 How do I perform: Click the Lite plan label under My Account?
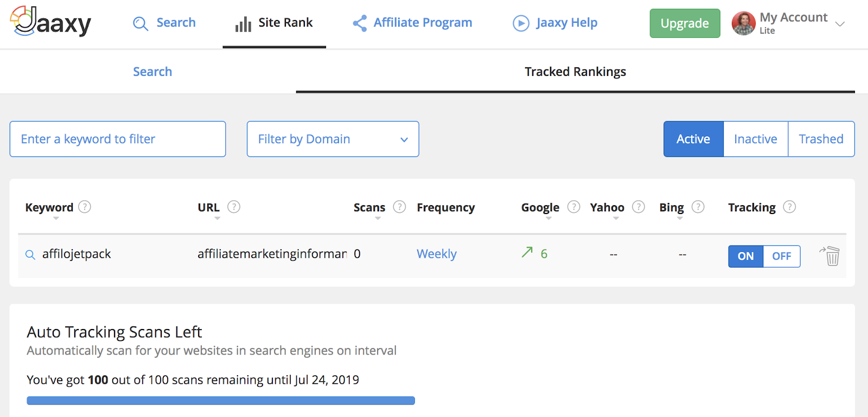tap(767, 31)
